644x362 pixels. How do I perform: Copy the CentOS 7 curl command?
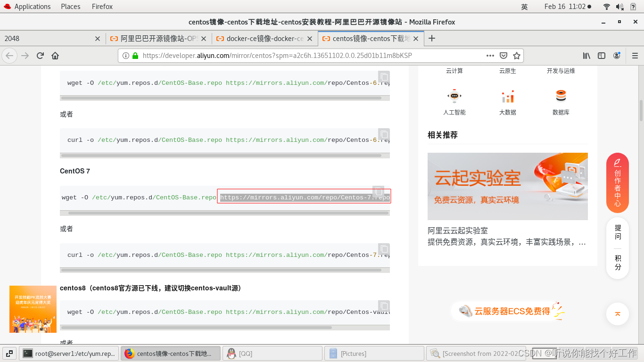pyautogui.click(x=384, y=249)
